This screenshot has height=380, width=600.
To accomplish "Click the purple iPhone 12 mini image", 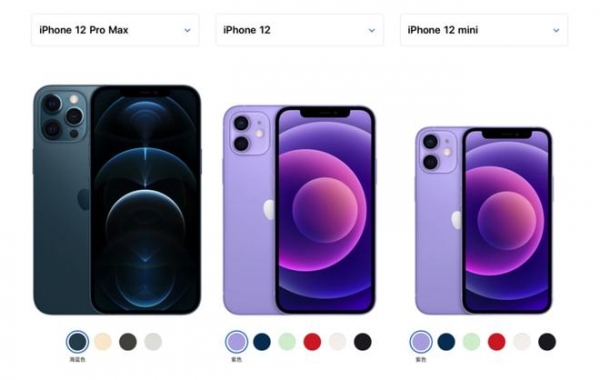I will click(484, 220).
